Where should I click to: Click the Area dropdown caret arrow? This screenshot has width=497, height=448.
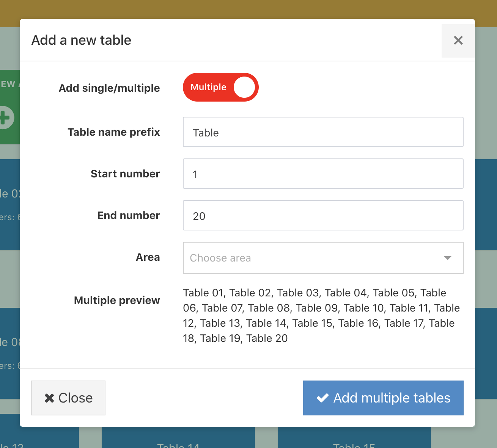point(448,258)
